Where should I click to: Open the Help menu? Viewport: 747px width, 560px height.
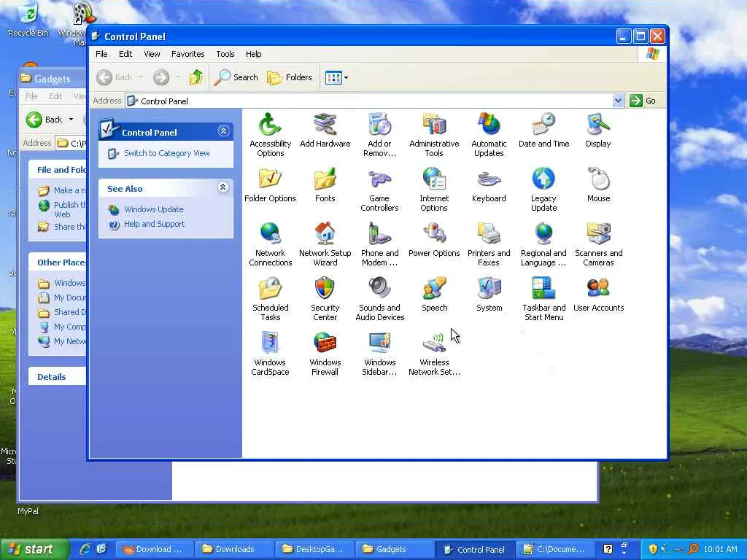coord(253,54)
